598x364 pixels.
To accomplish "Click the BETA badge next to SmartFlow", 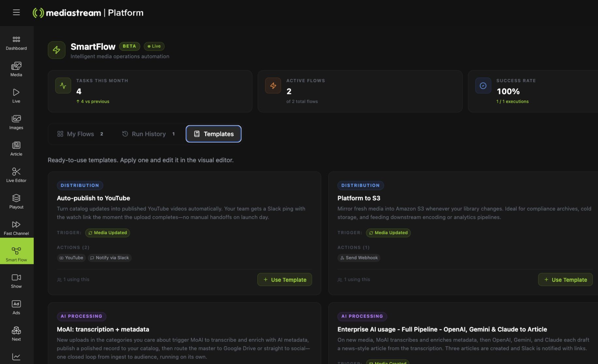I will click(130, 46).
